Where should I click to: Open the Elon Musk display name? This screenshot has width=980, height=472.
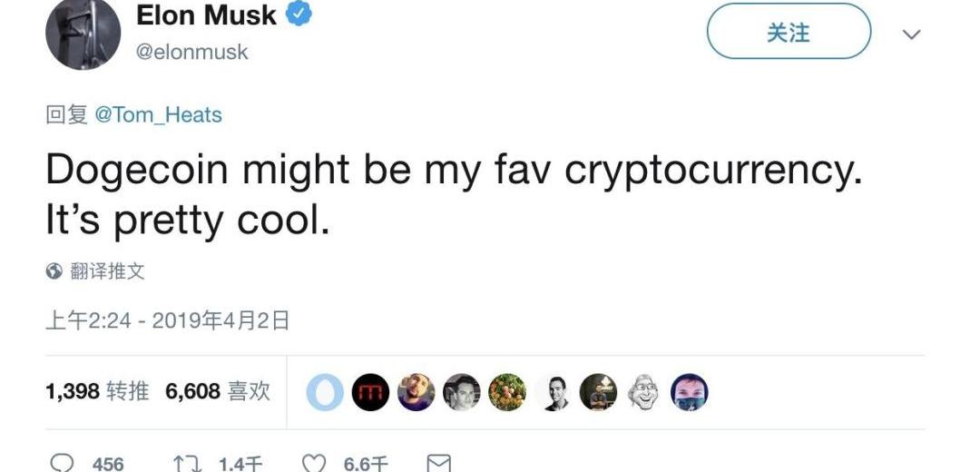click(x=206, y=15)
